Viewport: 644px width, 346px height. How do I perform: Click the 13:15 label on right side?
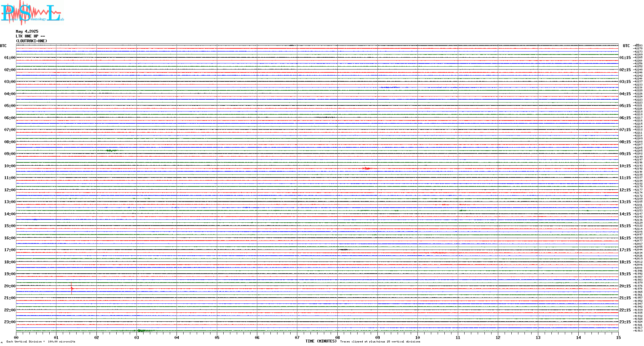[x=625, y=202]
